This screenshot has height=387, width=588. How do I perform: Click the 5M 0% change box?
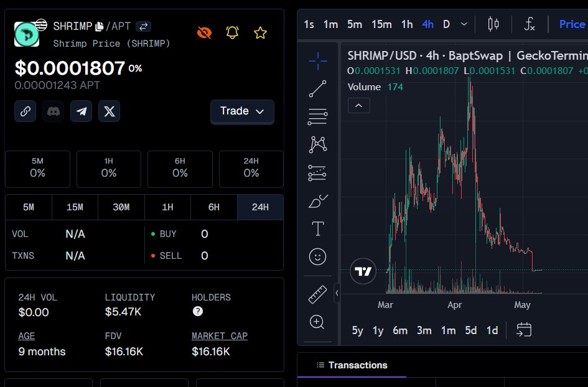pyautogui.click(x=37, y=169)
